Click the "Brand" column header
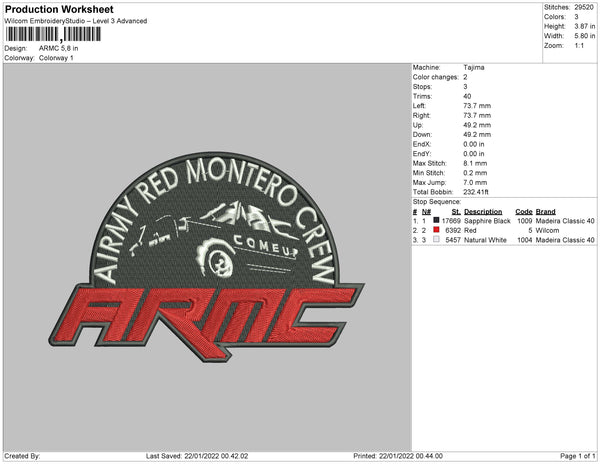This screenshot has height=464, width=600. tap(545, 212)
